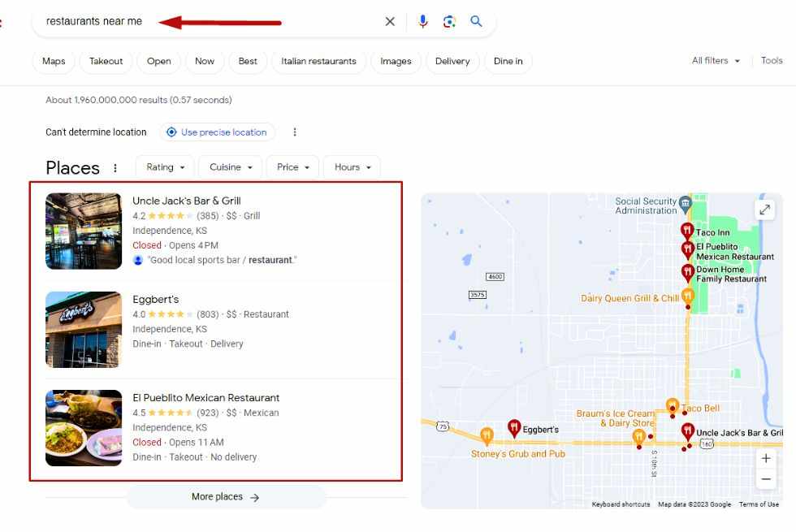
Task: Click Keyboard shortcuts on the map
Action: [x=621, y=504]
